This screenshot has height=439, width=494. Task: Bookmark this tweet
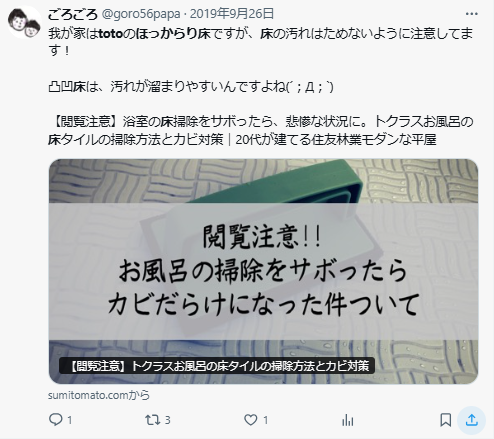[x=446, y=420]
